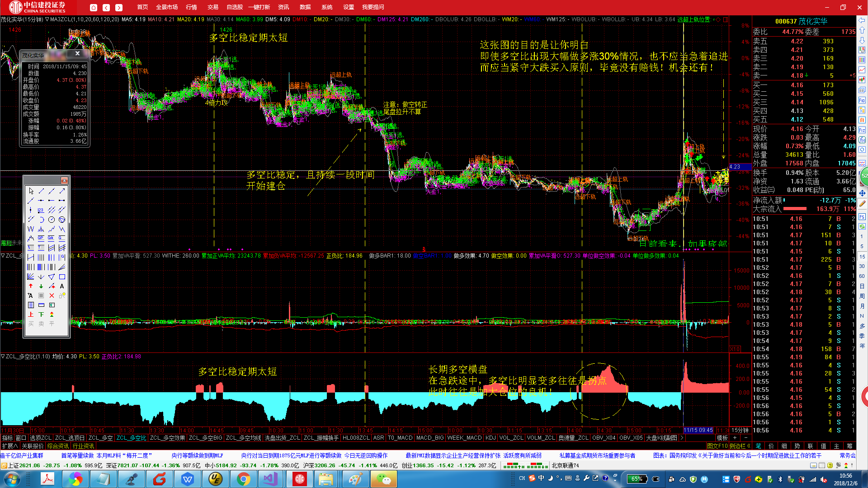Switch to the KDJ indicator tab

pos(491,438)
